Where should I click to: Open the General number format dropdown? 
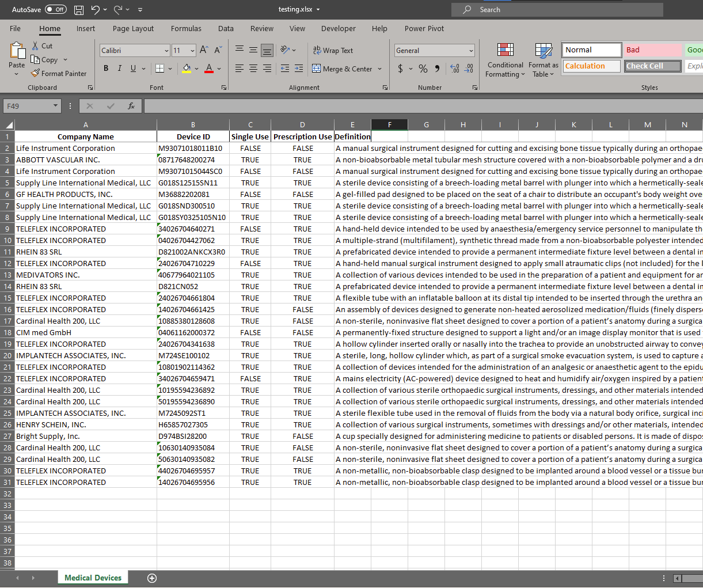tap(471, 51)
